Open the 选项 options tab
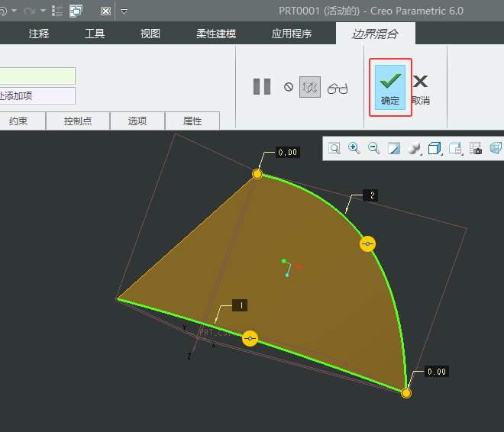 click(x=137, y=121)
